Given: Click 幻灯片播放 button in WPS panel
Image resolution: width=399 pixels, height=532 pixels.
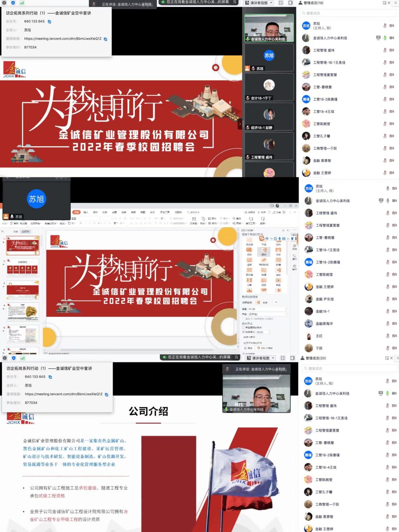Looking at the screenshot, I should [265, 348].
